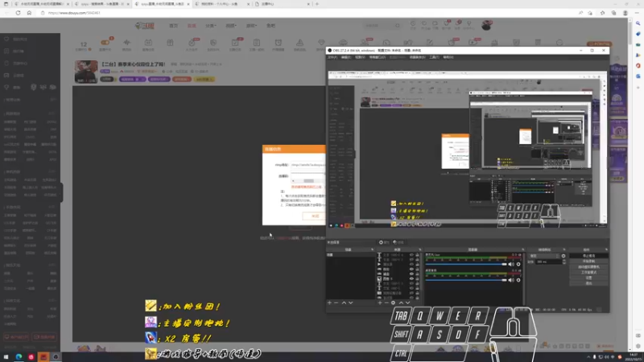Click 工作室模式 button in OBS controls

(588, 272)
